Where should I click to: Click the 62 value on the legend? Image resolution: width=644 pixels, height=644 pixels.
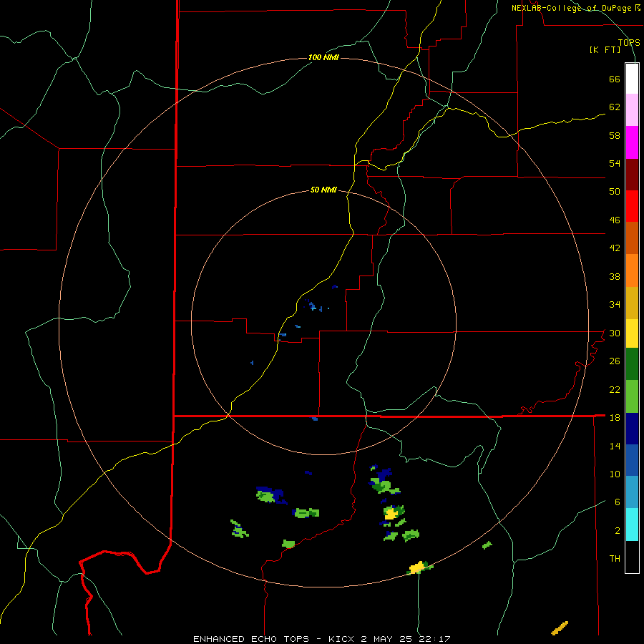tap(615, 107)
